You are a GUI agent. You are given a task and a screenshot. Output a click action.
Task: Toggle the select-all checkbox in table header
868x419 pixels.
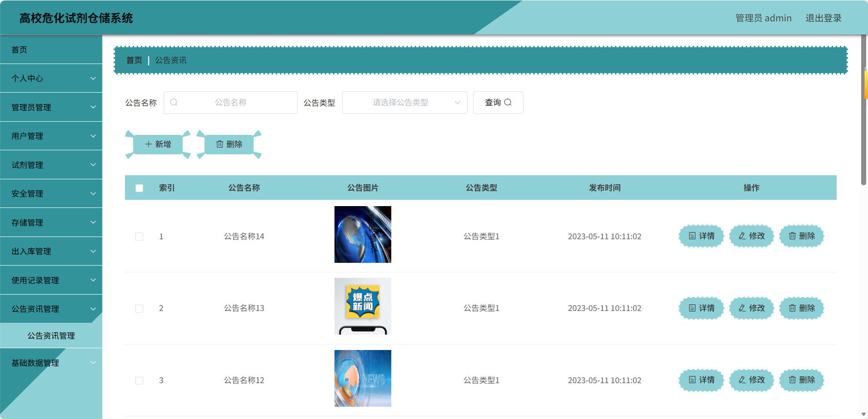140,188
